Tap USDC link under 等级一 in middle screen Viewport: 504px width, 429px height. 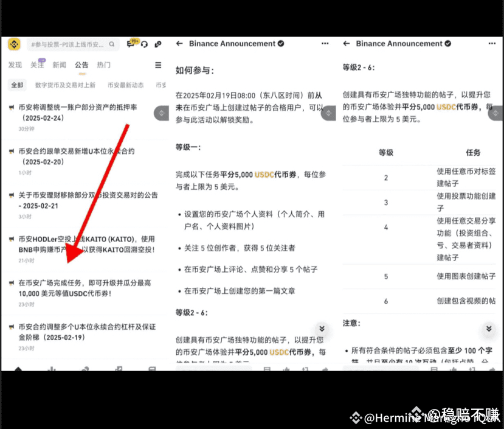click(x=264, y=175)
